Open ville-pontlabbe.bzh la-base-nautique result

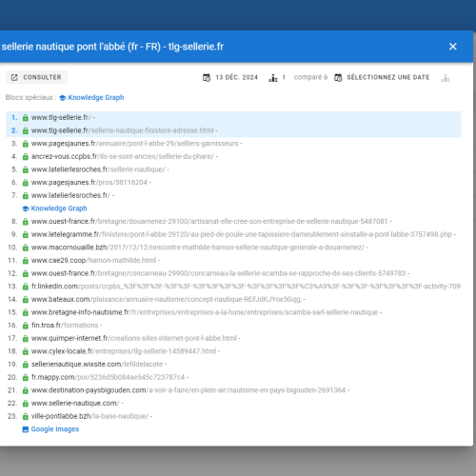coord(89,416)
